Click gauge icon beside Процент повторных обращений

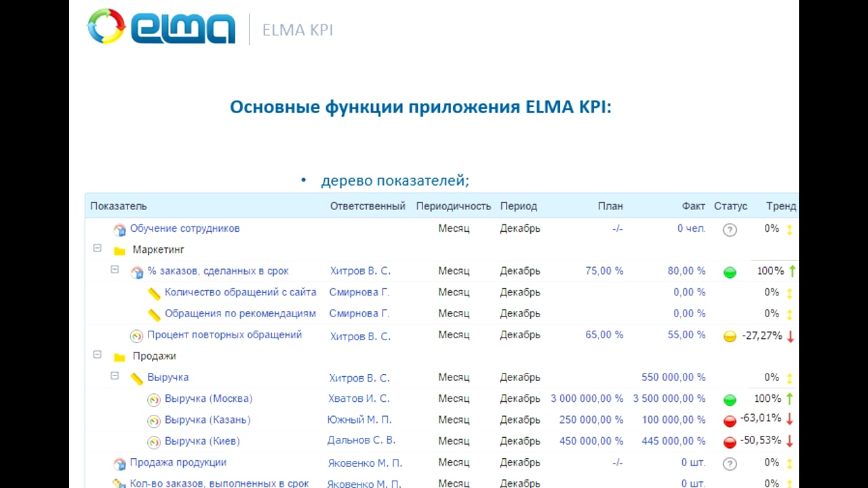(x=137, y=335)
